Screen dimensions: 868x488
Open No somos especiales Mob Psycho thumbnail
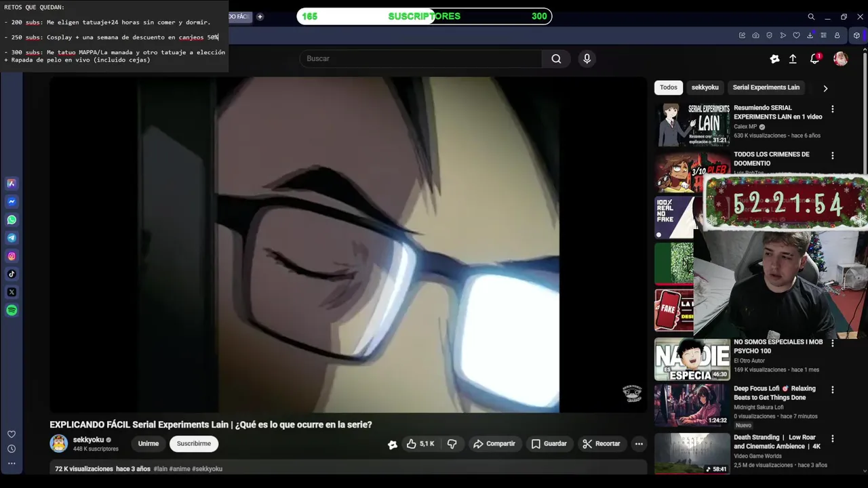click(x=692, y=359)
